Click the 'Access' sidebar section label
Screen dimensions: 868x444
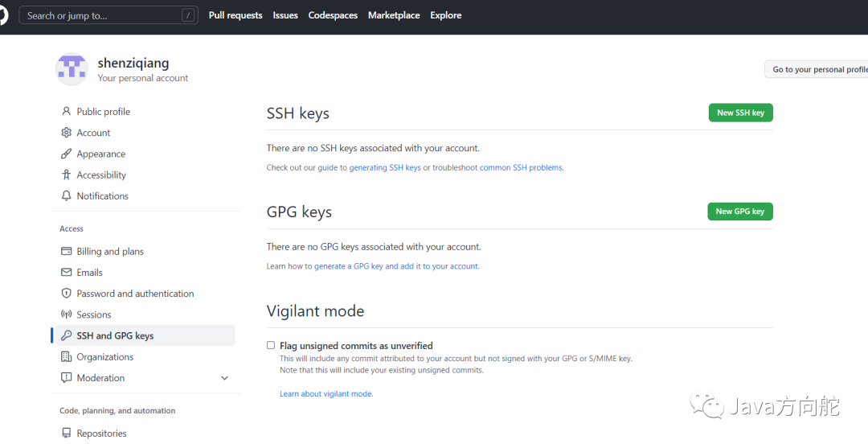coord(72,228)
